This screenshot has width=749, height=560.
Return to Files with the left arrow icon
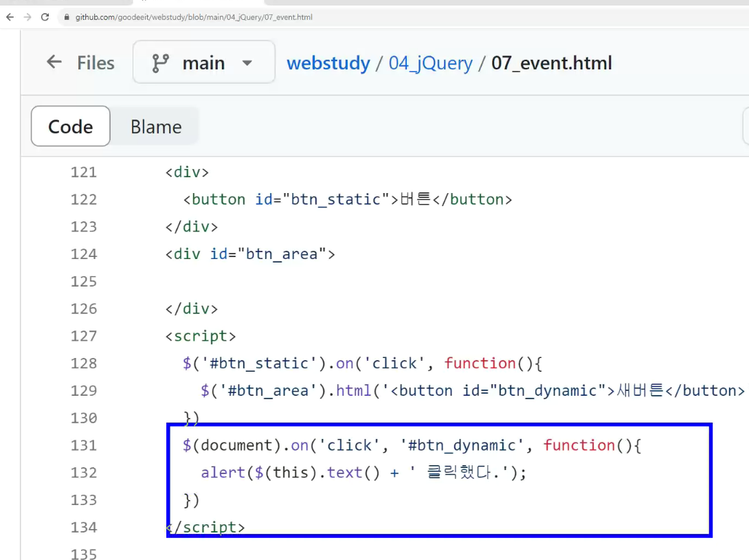54,62
